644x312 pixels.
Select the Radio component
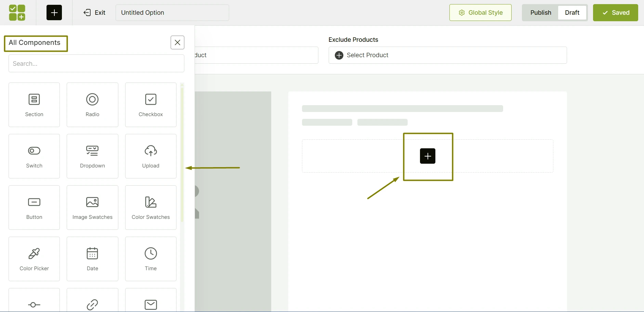coord(92,104)
